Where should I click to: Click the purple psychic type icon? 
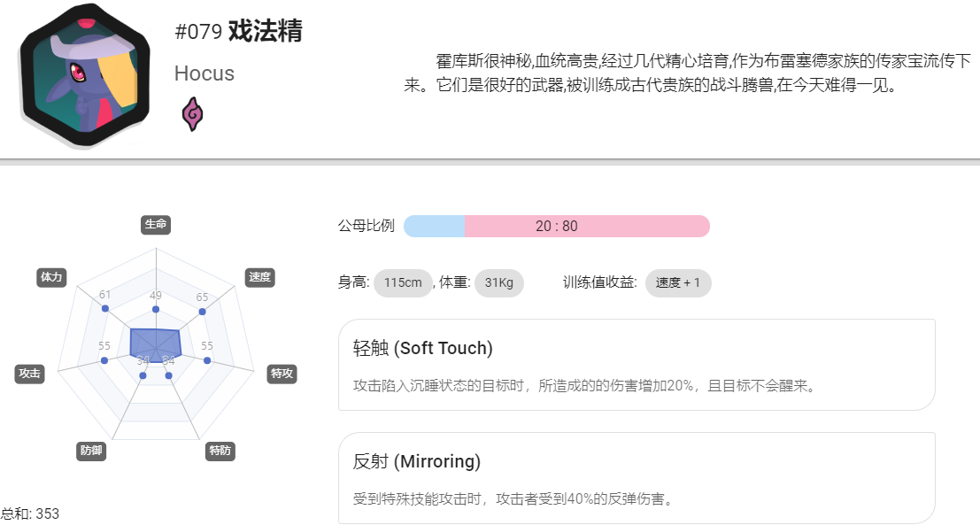(192, 113)
